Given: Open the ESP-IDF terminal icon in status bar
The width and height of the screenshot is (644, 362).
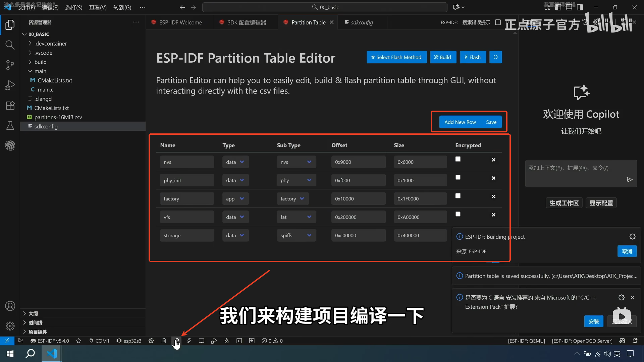Looking at the screenshot, I should 239,341.
